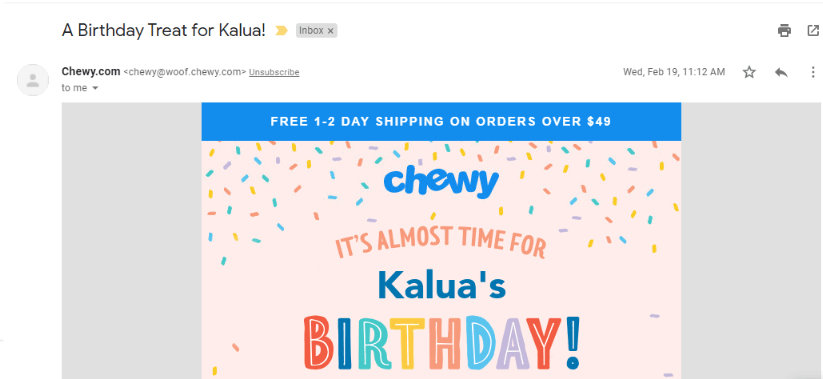Open the email in a new window
This screenshot has width=823, height=379.
tap(813, 31)
